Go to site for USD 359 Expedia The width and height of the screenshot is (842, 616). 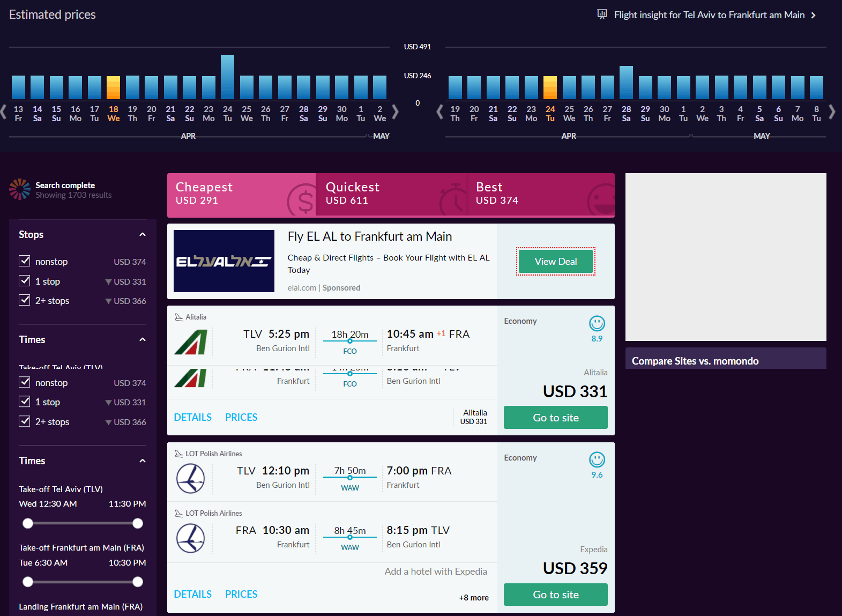(556, 595)
